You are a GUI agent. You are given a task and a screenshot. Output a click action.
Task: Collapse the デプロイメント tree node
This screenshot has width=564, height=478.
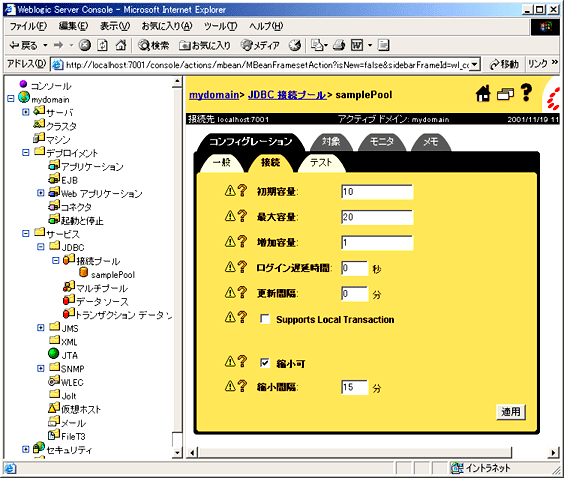(x=26, y=152)
